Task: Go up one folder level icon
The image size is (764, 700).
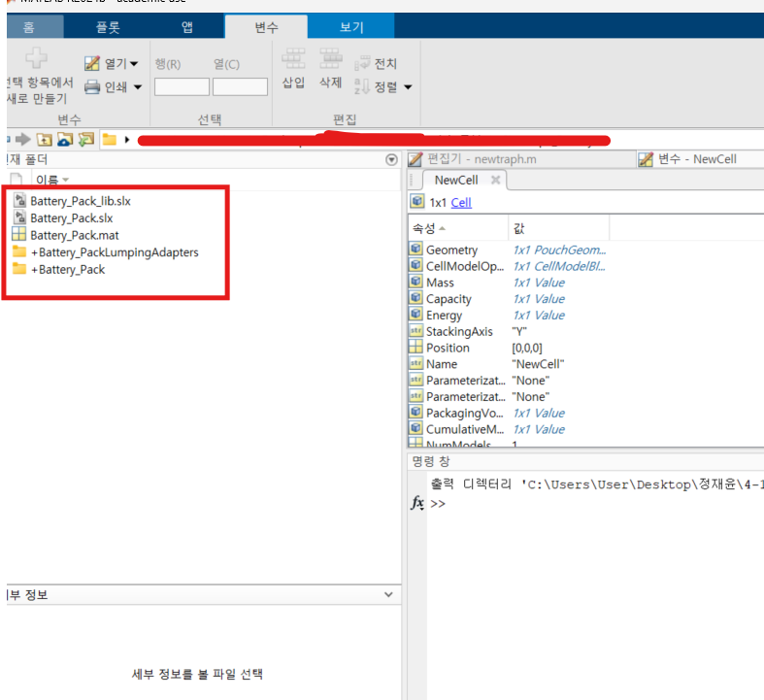Action: click(x=45, y=140)
